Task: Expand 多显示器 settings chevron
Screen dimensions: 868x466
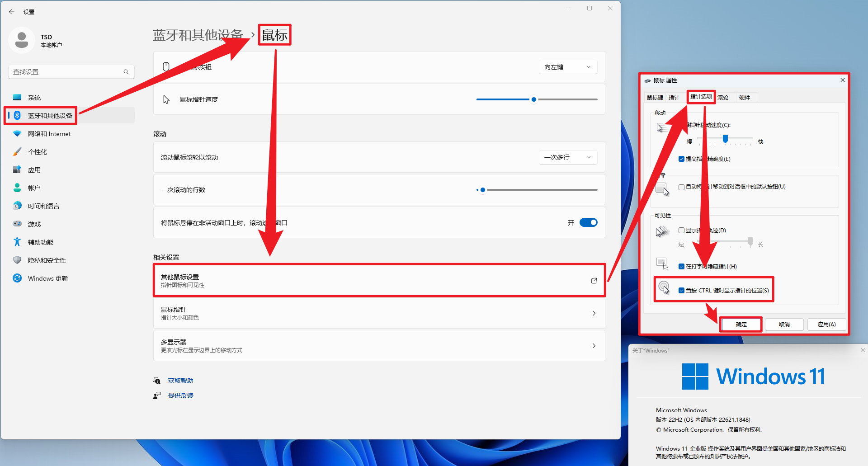Action: tap(594, 346)
